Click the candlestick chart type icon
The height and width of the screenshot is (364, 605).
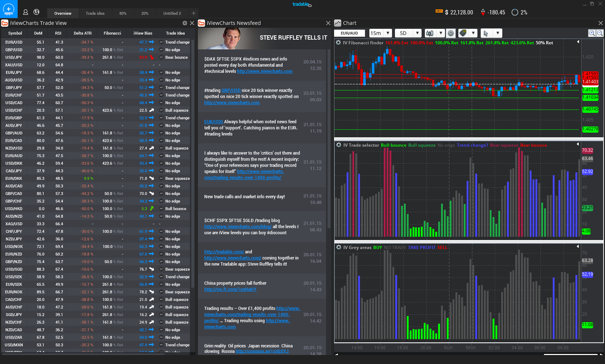(430, 33)
